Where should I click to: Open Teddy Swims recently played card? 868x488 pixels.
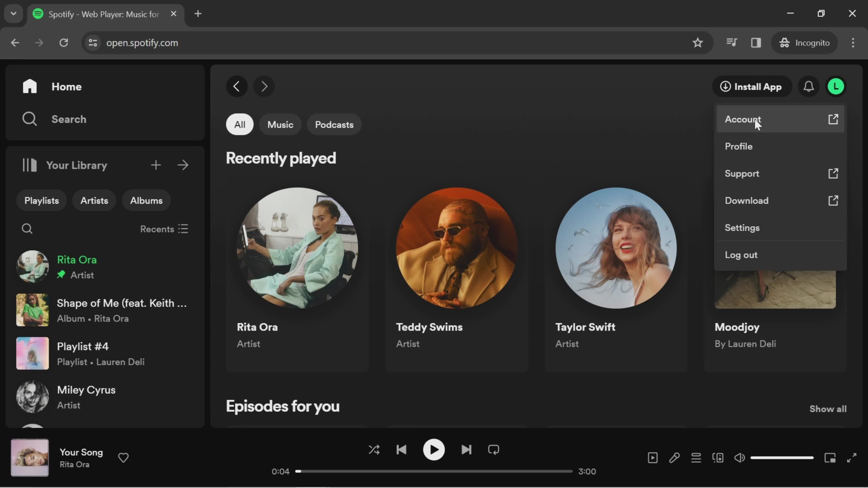pos(457,274)
